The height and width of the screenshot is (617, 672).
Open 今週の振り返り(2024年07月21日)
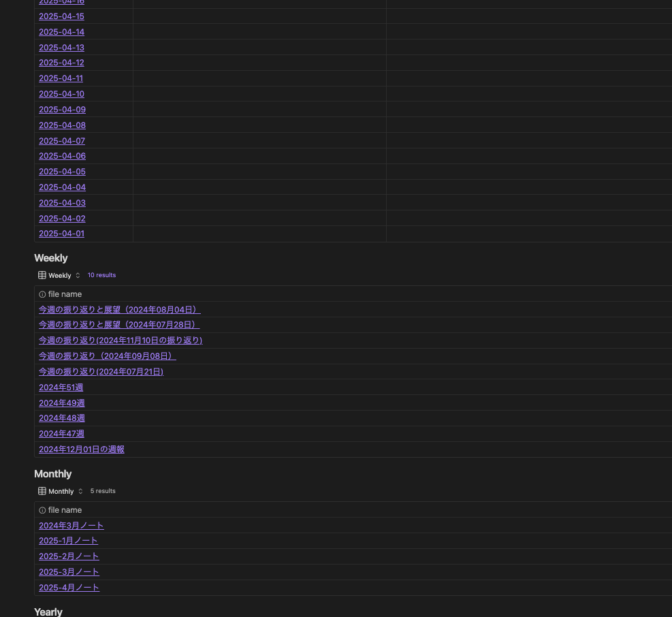tap(101, 371)
